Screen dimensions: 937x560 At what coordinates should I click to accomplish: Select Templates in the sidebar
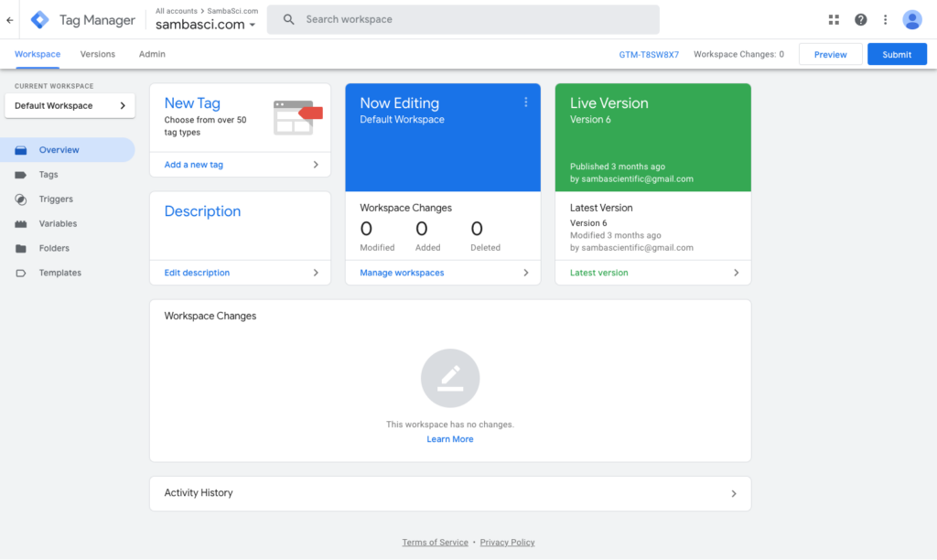pos(68,273)
